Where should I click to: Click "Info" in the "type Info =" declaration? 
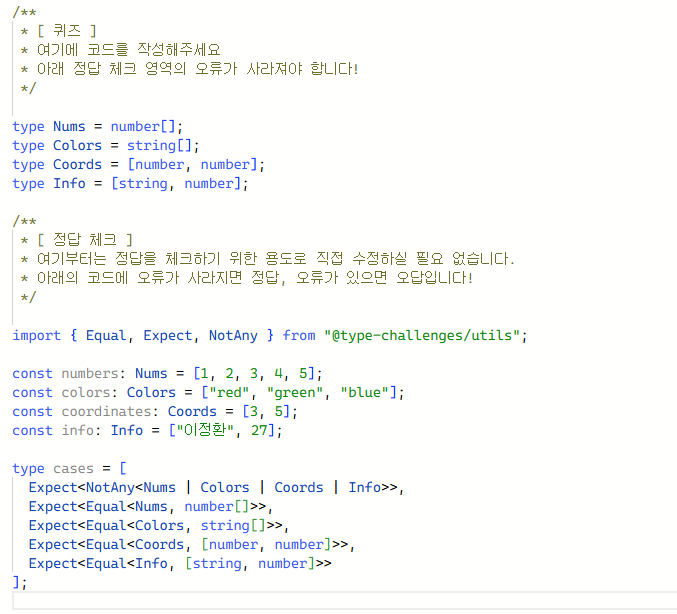(x=69, y=184)
